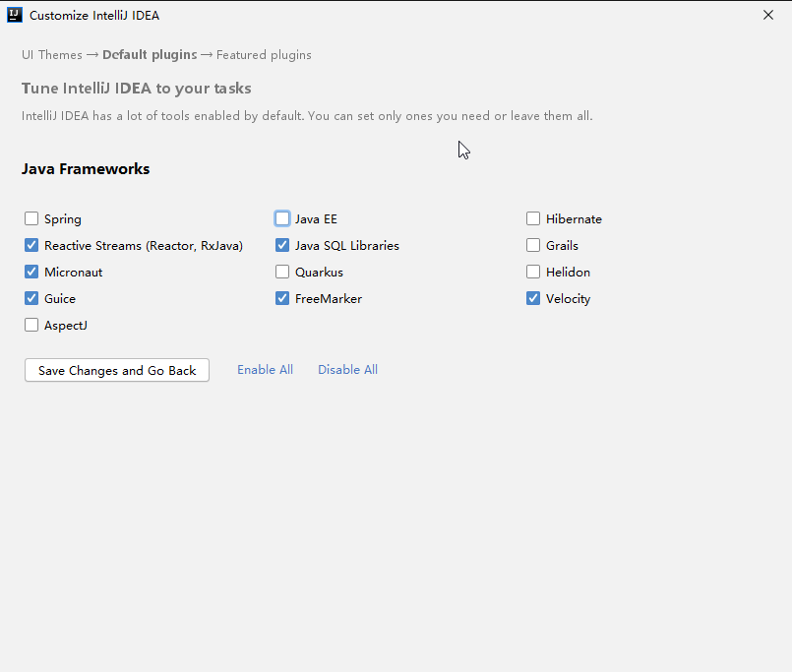The image size is (792, 672).
Task: Enable the Helidon plugin
Action: point(533,272)
